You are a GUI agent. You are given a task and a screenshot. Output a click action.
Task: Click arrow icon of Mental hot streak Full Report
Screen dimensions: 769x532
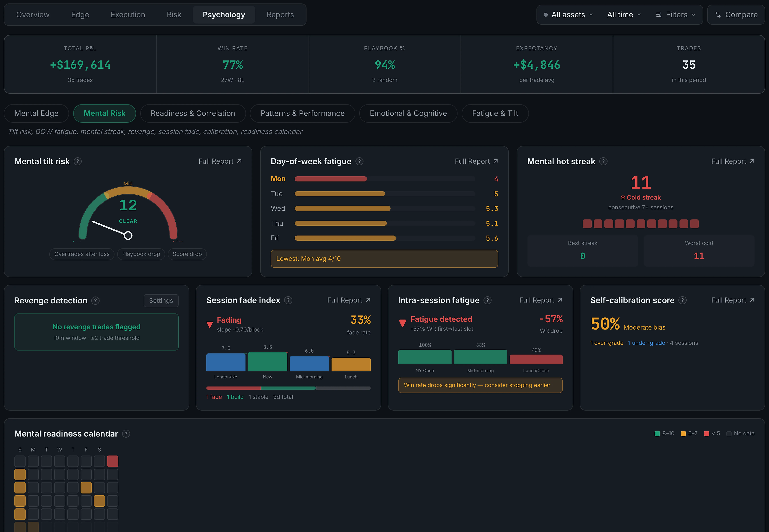tap(752, 161)
